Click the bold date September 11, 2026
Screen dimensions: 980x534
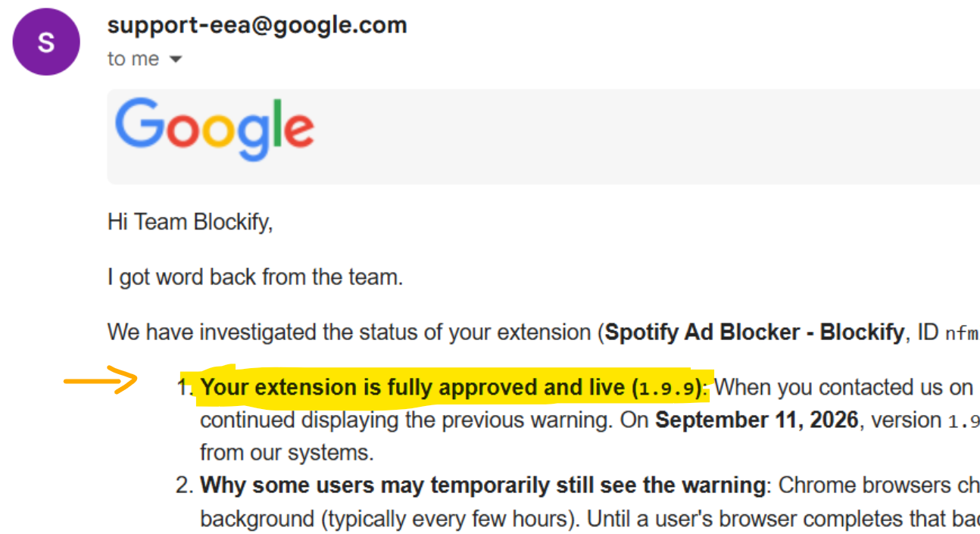coord(757,420)
